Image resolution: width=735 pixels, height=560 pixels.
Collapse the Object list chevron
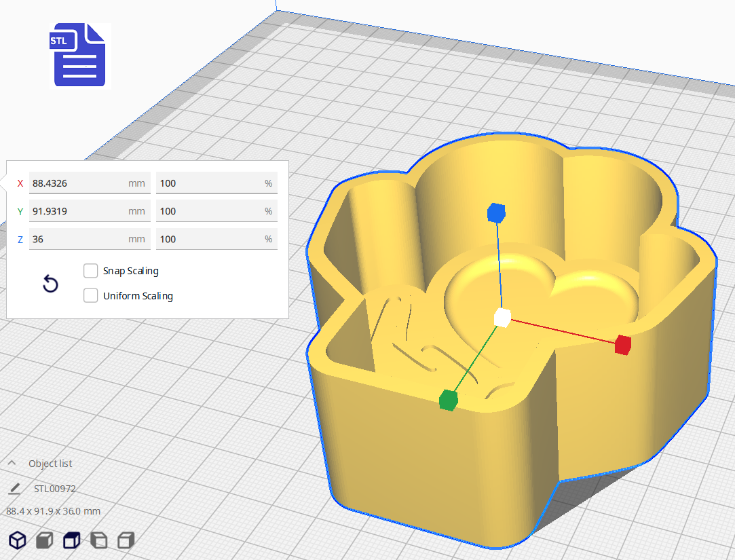click(x=12, y=463)
